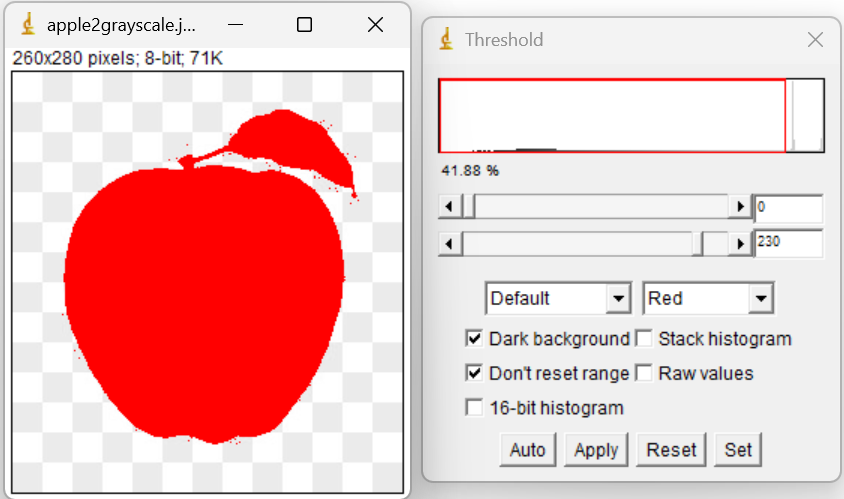Click the microscope icon in the Threshold title bar

click(446, 39)
